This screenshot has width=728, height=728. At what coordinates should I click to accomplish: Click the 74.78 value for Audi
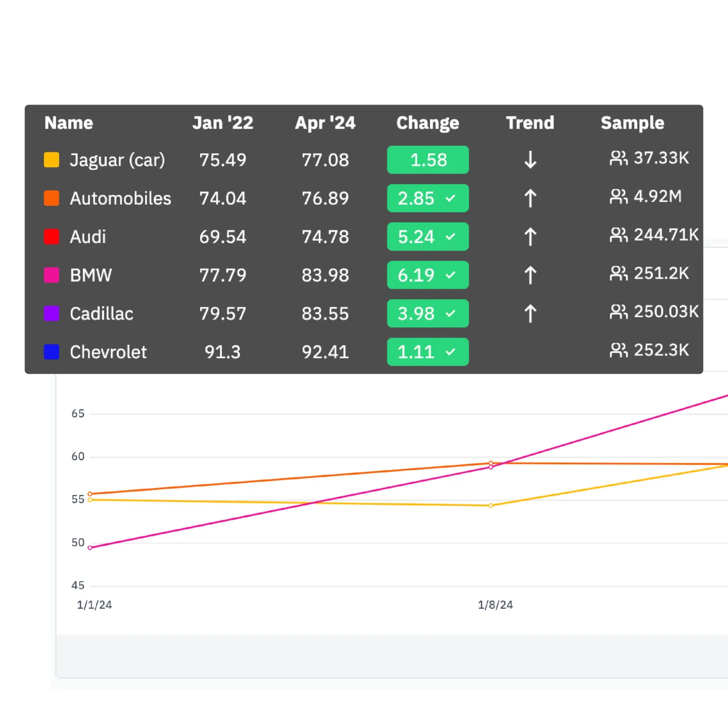tap(326, 237)
